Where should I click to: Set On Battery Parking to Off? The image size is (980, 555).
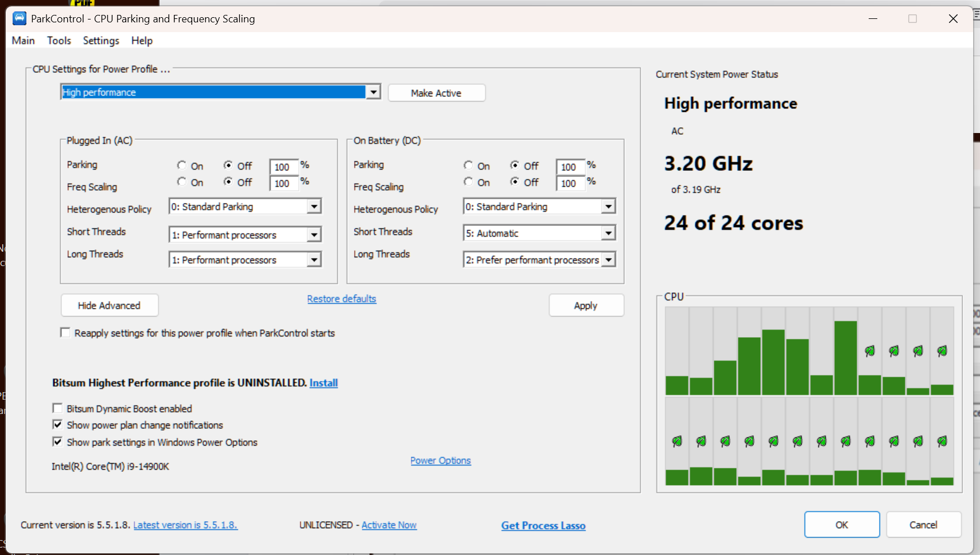pyautogui.click(x=515, y=165)
